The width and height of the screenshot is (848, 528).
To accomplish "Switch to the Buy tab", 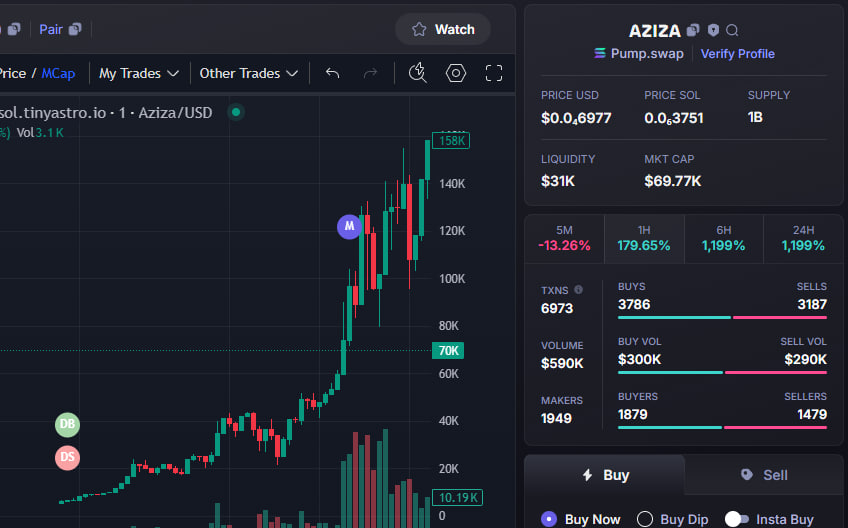I will tap(605, 475).
